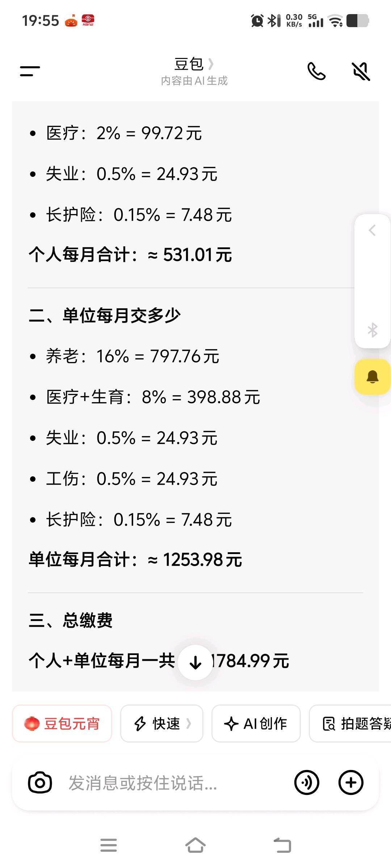Start a voice call with 豆包
The width and height of the screenshot is (391, 868).
(x=316, y=71)
